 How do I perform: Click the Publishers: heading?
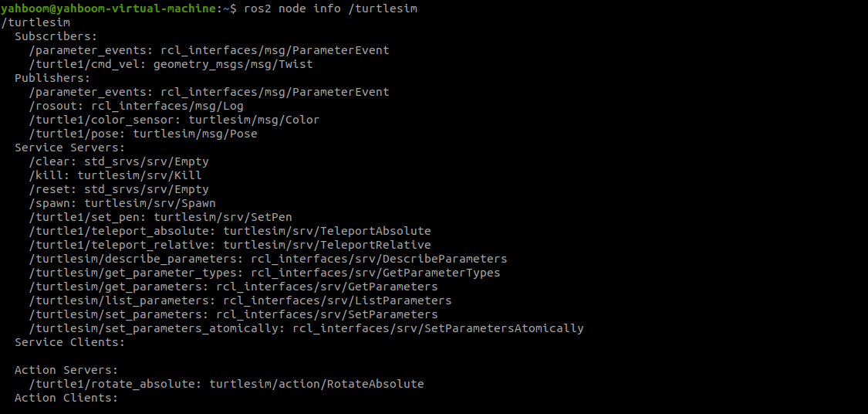[x=52, y=78]
